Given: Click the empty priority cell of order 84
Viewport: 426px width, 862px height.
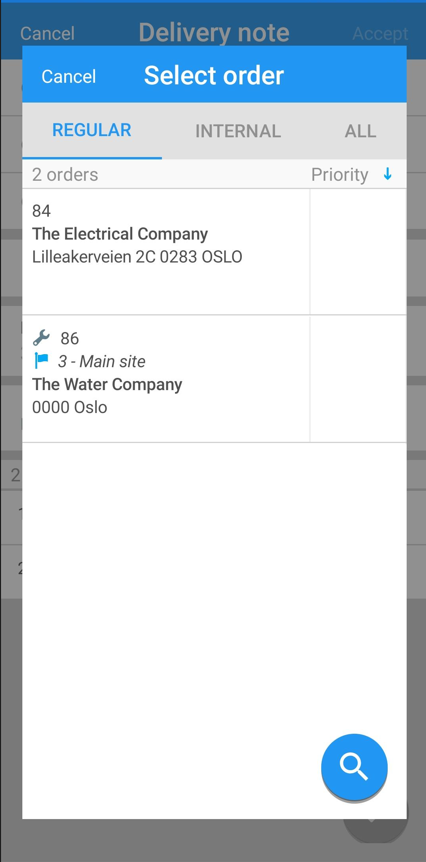Looking at the screenshot, I should 358,252.
